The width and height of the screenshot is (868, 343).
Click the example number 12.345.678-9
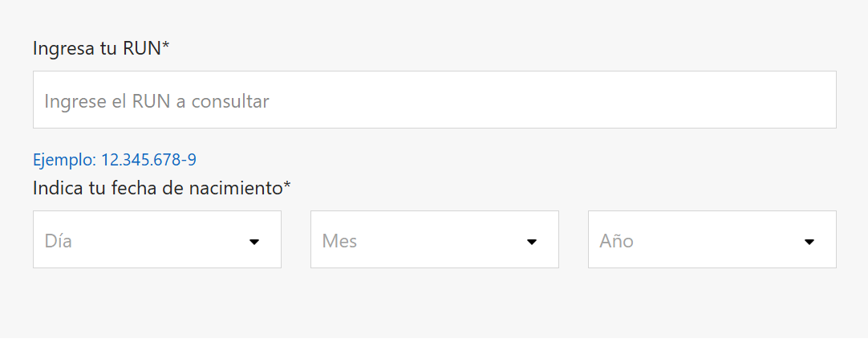(x=148, y=160)
